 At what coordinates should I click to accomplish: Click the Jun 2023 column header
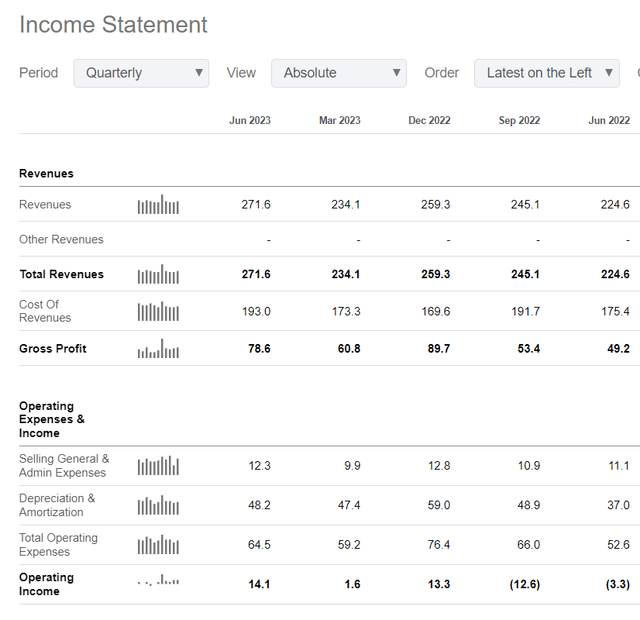(x=250, y=120)
